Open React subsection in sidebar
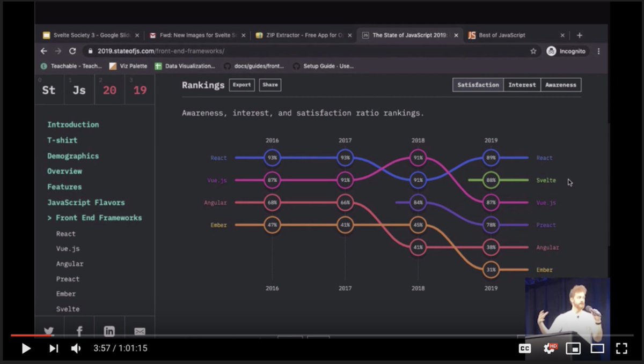Screen dimensions: 644x364 pos(66,234)
